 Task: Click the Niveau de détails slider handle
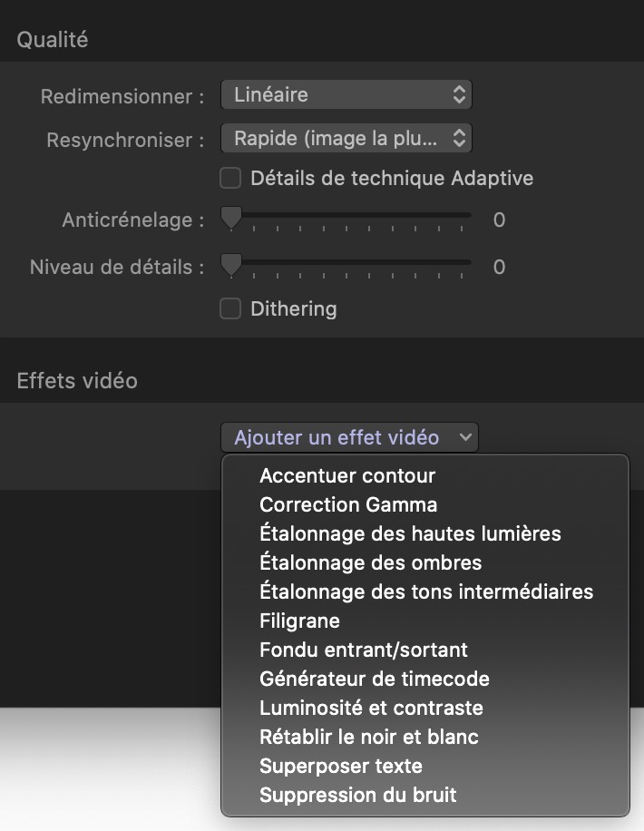click(231, 265)
